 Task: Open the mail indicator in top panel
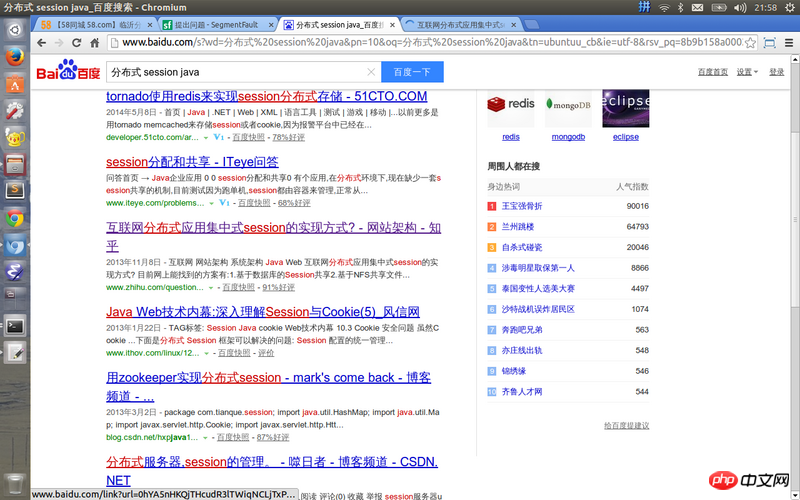tap(697, 8)
